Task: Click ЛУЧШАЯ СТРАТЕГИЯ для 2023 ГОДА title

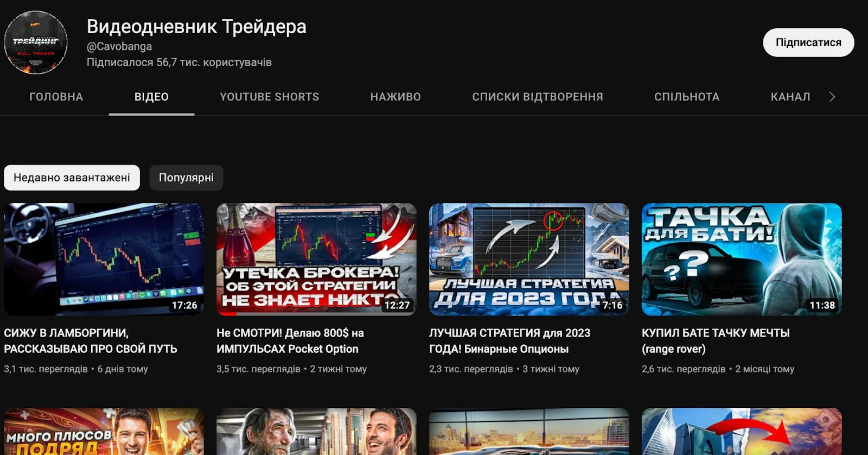Action: click(510, 341)
